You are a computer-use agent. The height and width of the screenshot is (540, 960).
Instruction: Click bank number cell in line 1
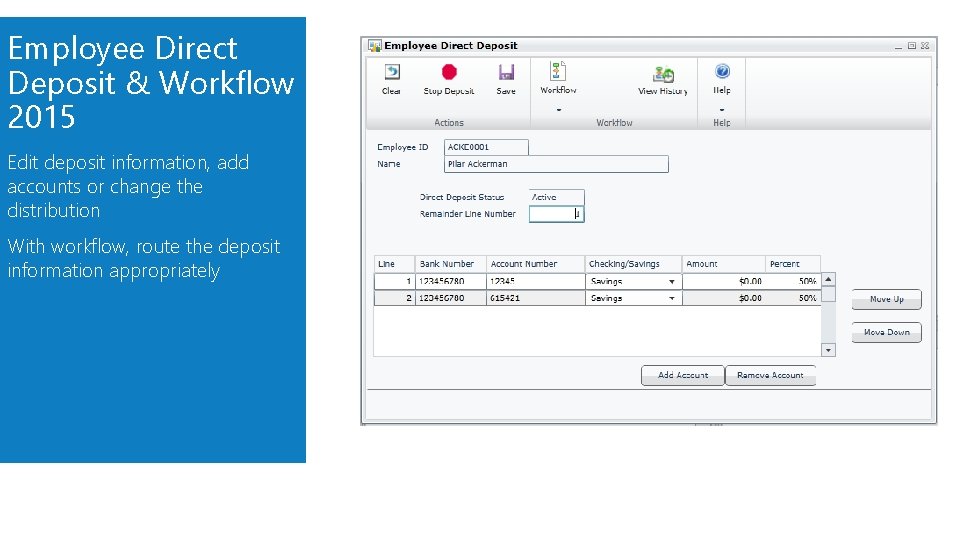(451, 282)
